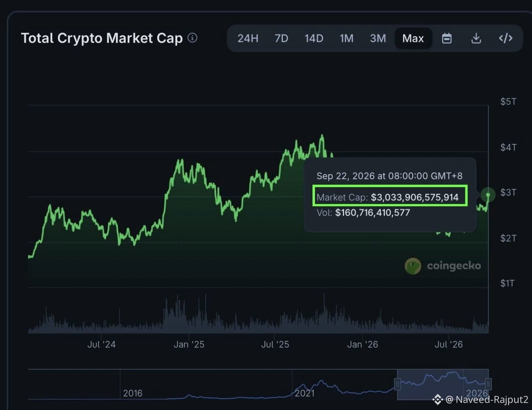Click the Total Crypto Market Cap title
The image size is (532, 410).
coord(102,38)
